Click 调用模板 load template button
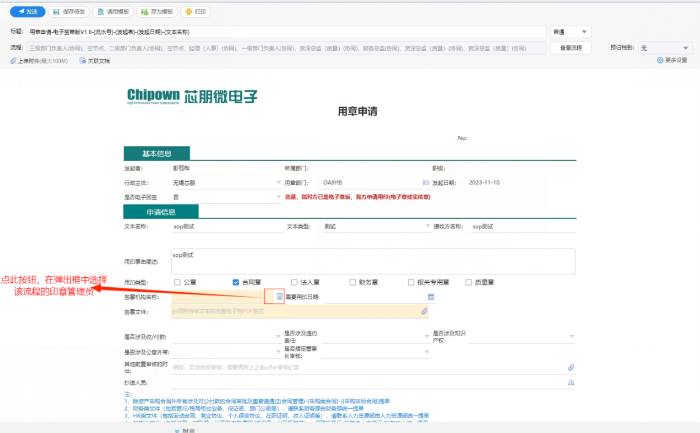The width and height of the screenshot is (700, 433). point(112,11)
